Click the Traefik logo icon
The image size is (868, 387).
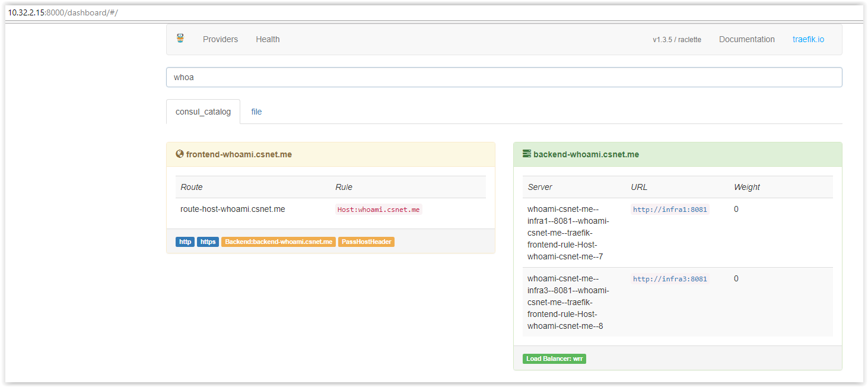[x=180, y=39]
